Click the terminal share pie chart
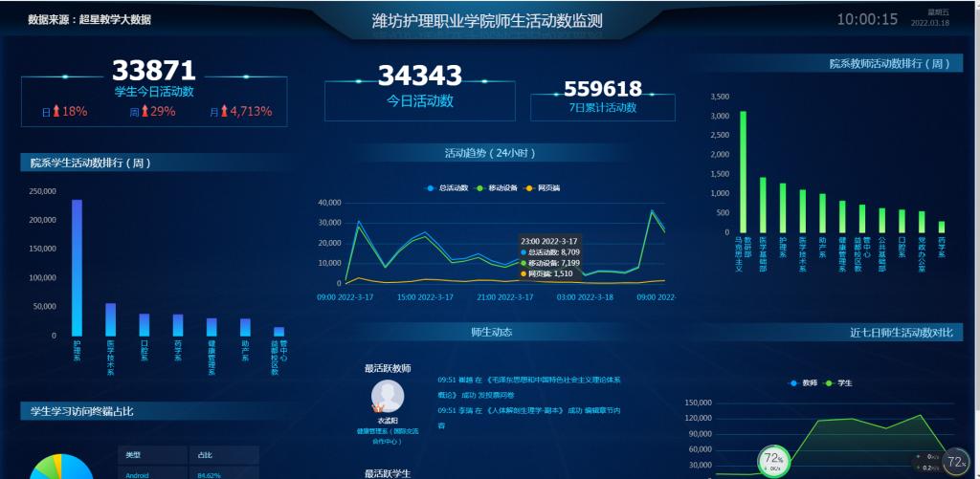 61,467
